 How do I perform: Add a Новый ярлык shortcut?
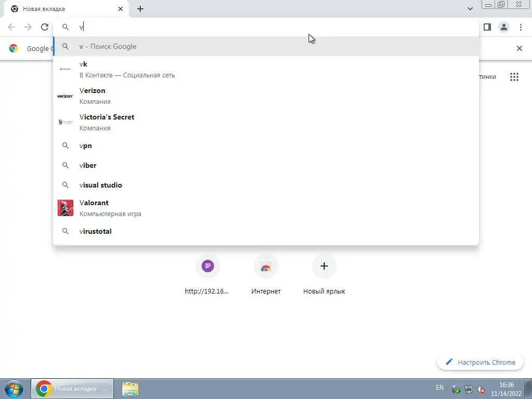point(324,275)
